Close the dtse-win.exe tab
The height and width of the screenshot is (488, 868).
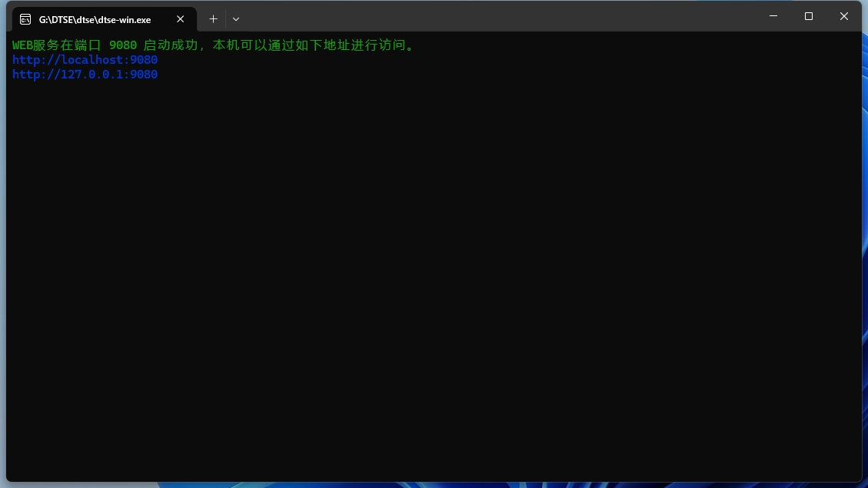click(x=181, y=19)
